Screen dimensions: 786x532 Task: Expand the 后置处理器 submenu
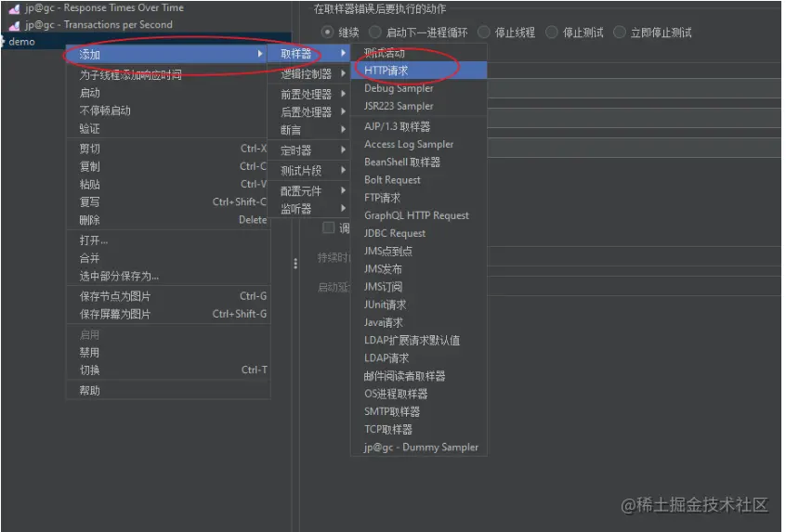coord(308,111)
